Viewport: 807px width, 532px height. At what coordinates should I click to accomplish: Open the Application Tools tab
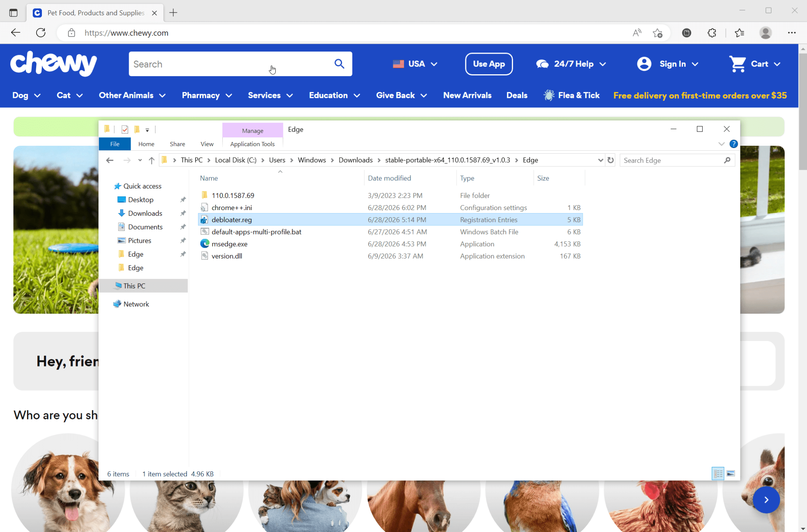[252, 144]
